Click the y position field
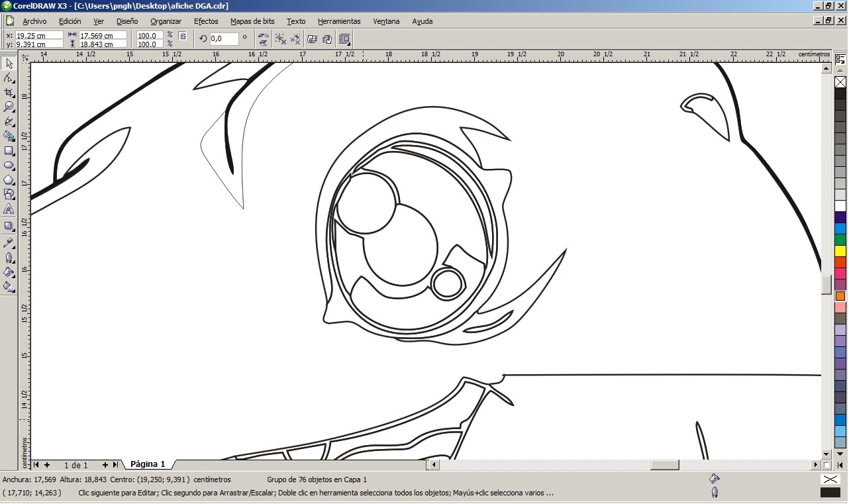Screen dimensions: 849x504 pyautogui.click(x=39, y=44)
